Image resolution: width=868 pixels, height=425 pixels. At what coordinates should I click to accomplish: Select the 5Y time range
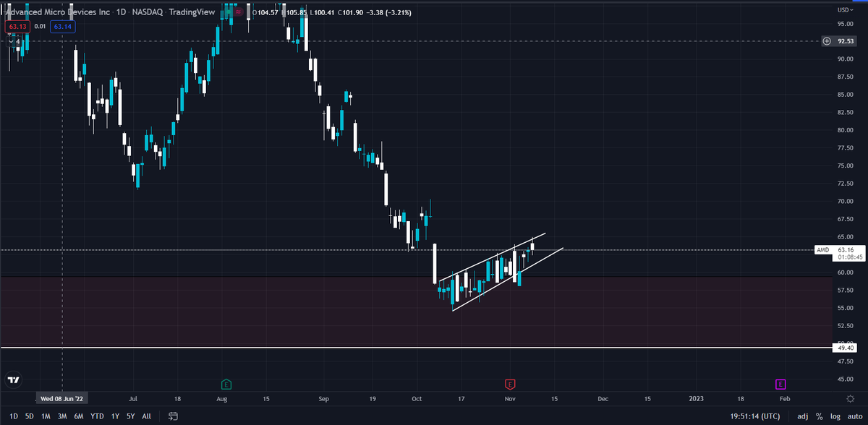130,416
